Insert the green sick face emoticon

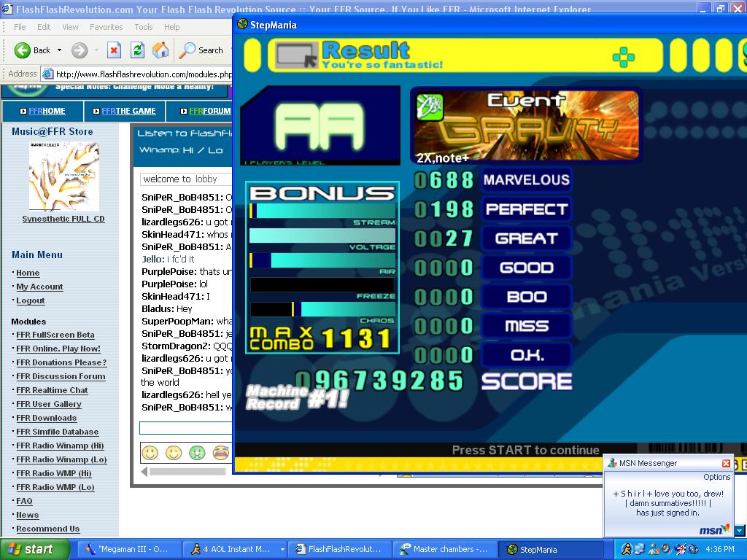(x=197, y=452)
